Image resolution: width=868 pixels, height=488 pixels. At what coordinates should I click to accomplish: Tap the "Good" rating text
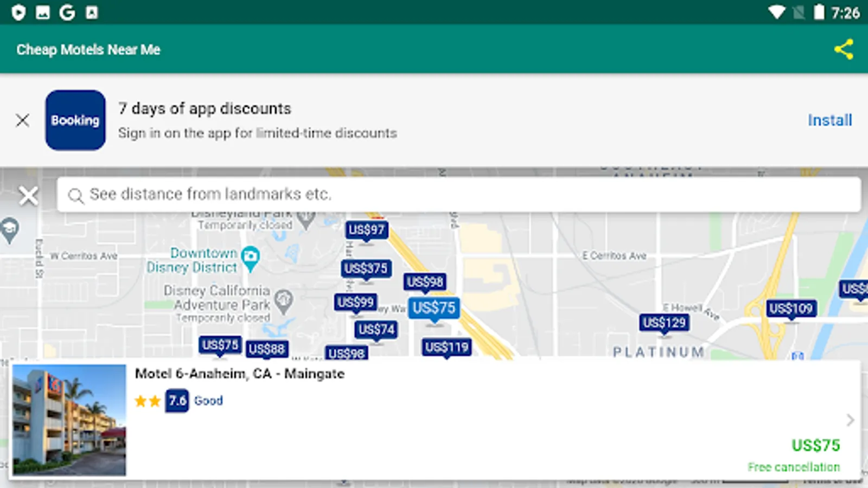(x=208, y=401)
